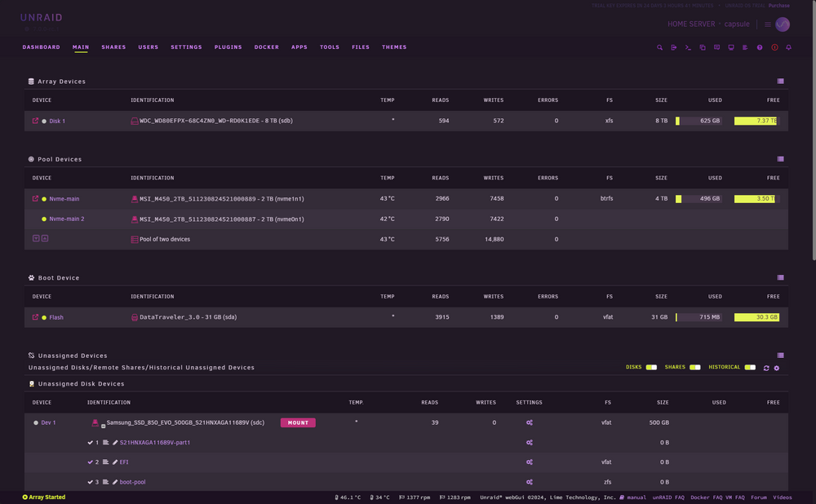Screen dimensions: 816x504
Task: Click the MSI_M450 ...0887 device icon
Action: tap(135, 219)
